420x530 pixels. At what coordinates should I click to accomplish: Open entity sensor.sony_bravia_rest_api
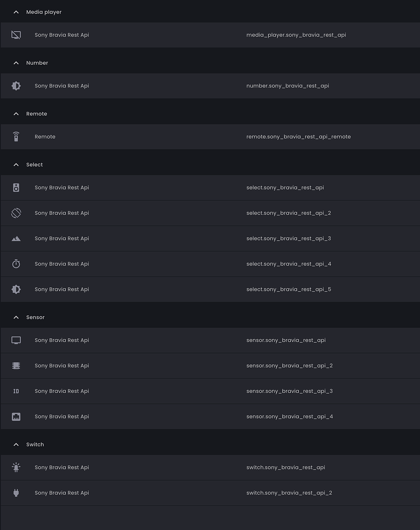(211, 340)
